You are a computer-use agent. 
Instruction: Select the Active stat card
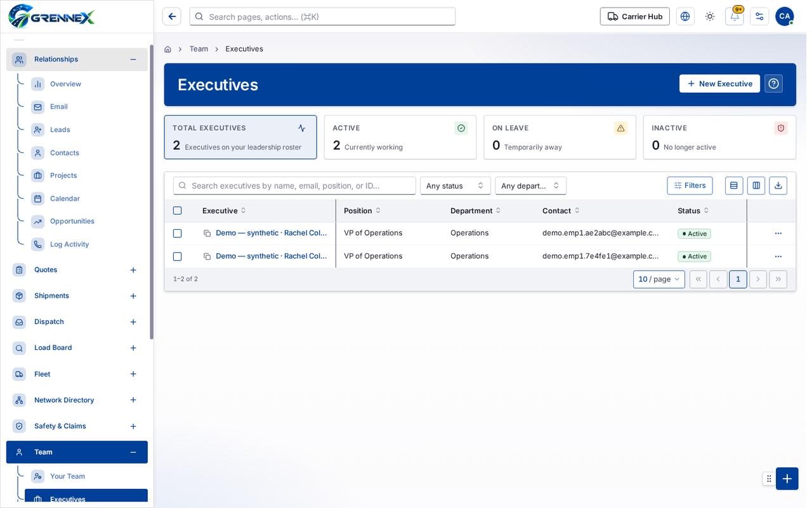coord(400,137)
